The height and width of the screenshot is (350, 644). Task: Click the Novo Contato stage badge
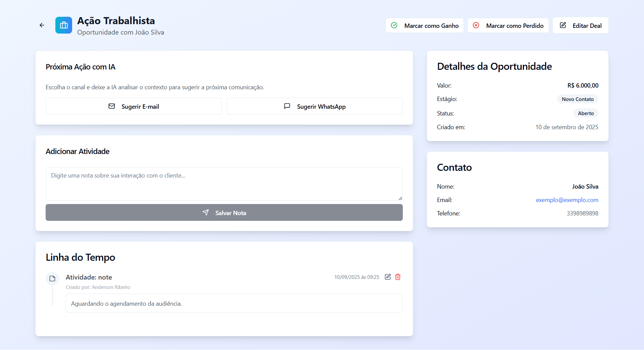578,99
